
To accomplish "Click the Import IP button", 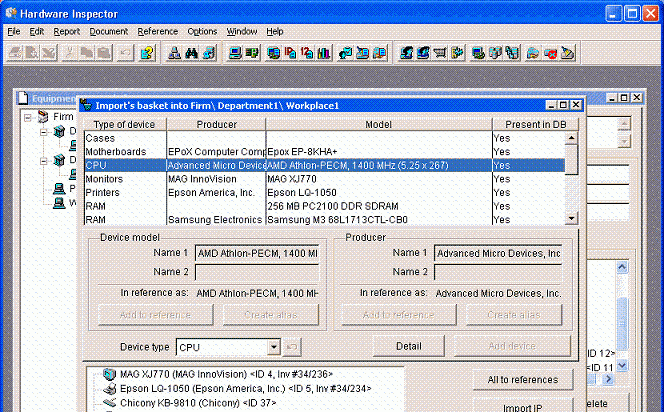I will pos(523,407).
